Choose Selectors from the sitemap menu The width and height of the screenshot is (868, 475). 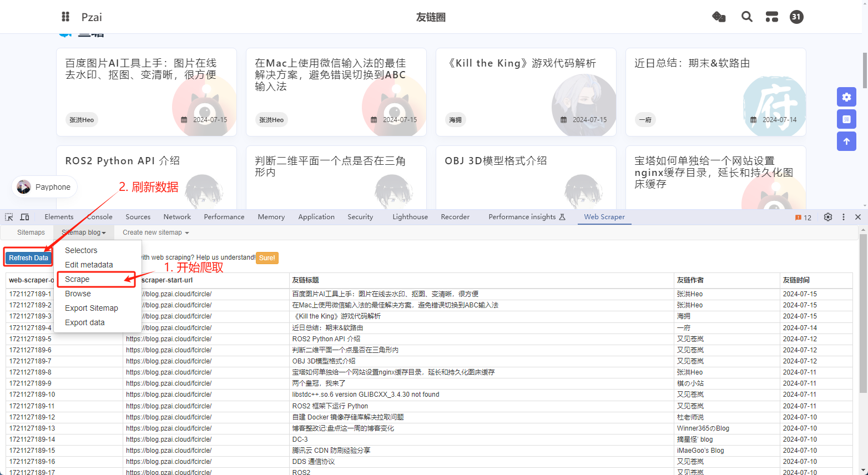pos(81,250)
